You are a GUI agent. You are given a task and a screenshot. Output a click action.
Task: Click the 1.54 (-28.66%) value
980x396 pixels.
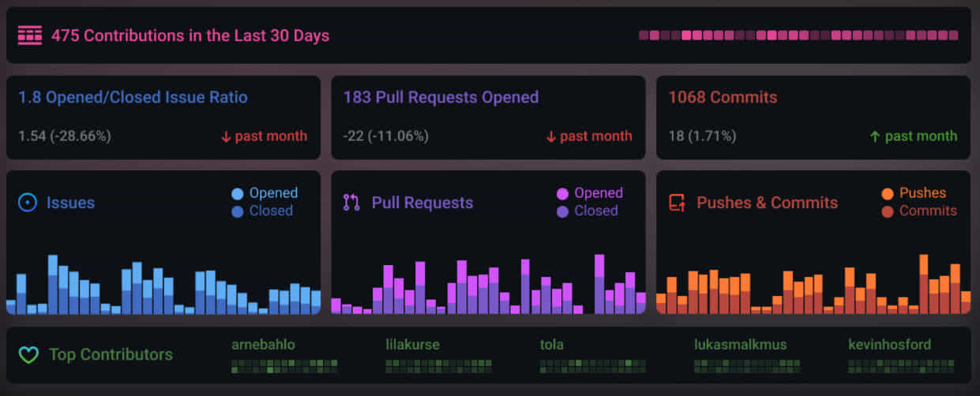click(65, 136)
